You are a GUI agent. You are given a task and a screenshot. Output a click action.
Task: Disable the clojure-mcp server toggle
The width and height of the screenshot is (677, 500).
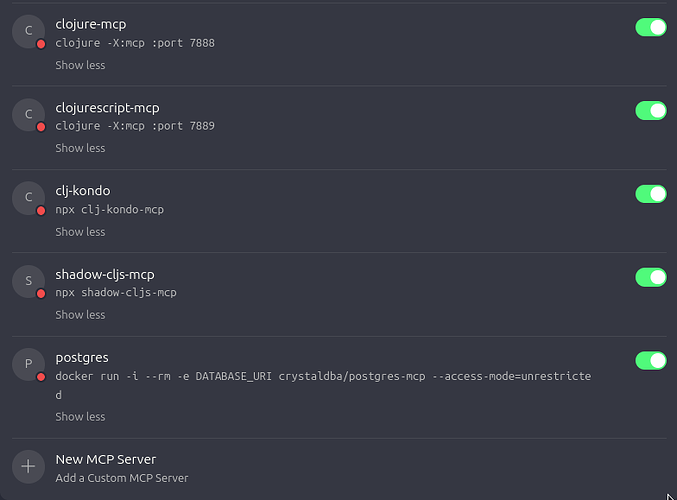click(650, 27)
